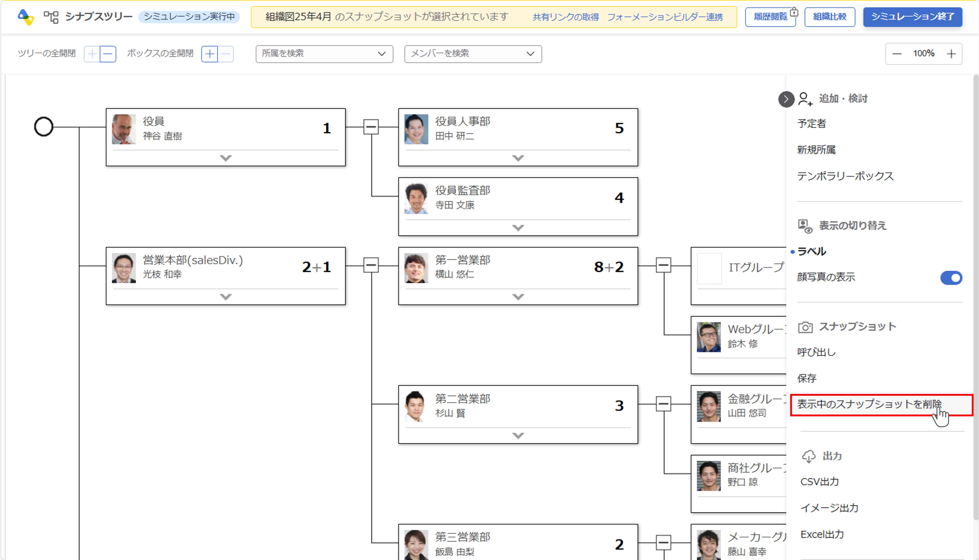Screen dimensions: 979x560
Task: Expand the 役員人事部 box chevron
Action: coord(518,158)
